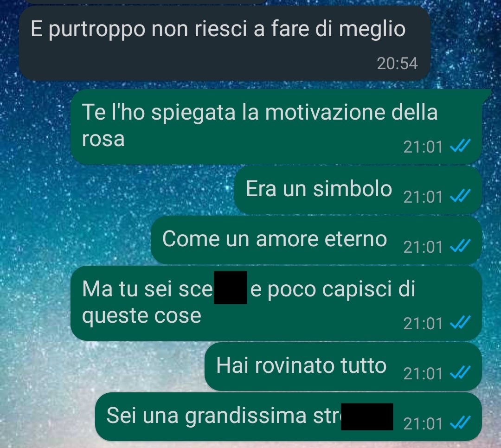Tap the 21:01 timestamp beside 'Hai rovinato tutto'
This screenshot has width=501, height=448.
(x=423, y=373)
